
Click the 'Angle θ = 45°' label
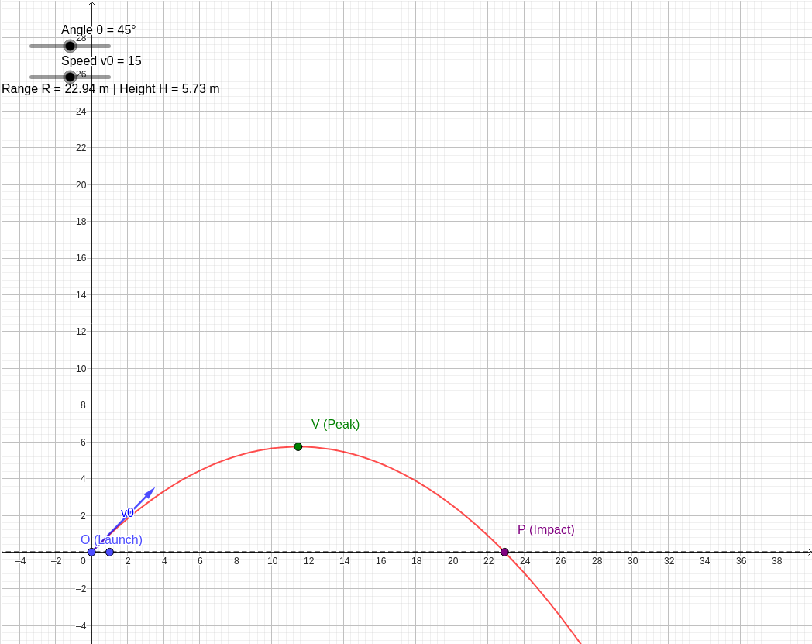point(98,30)
